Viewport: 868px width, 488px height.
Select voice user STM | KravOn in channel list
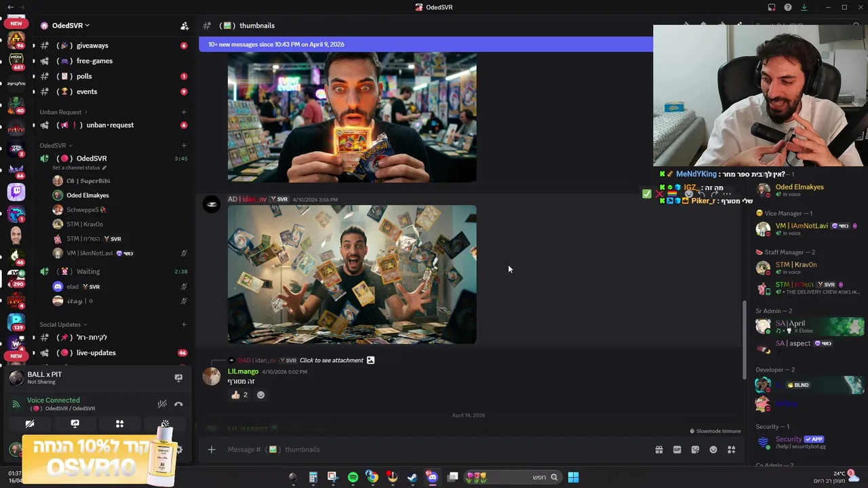click(85, 224)
